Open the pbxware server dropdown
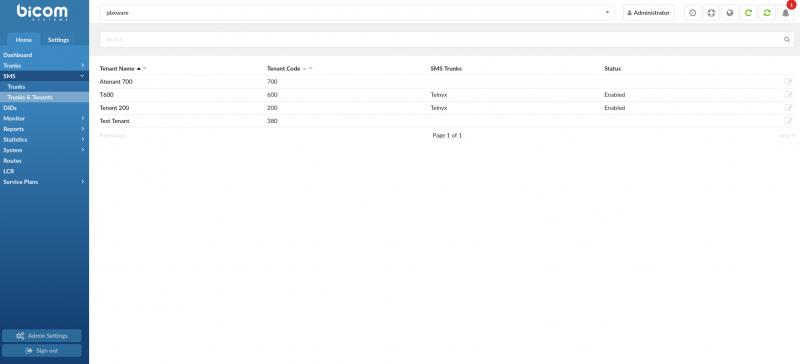Image resolution: width=800 pixels, height=364 pixels. 357,13
